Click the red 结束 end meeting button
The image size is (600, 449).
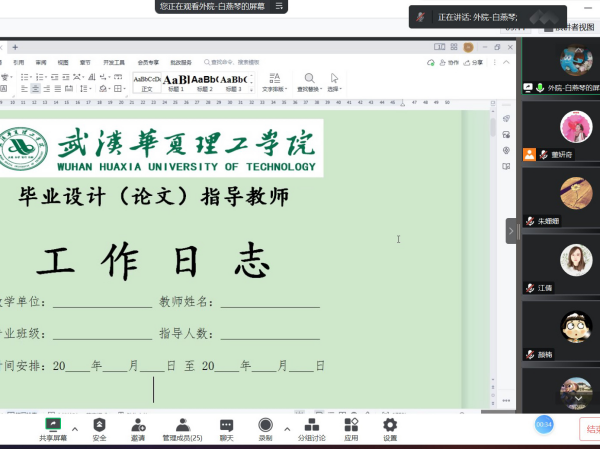click(590, 429)
